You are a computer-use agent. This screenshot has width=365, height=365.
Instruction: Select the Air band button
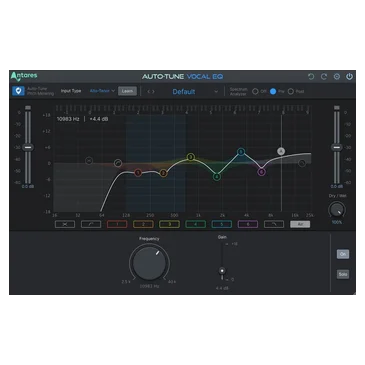coord(300,224)
